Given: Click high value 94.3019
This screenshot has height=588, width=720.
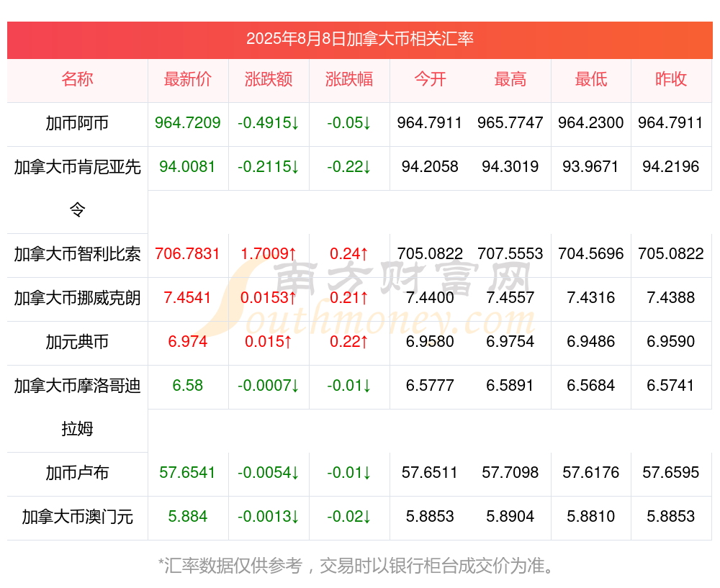Looking at the screenshot, I should pyautogui.click(x=510, y=167).
